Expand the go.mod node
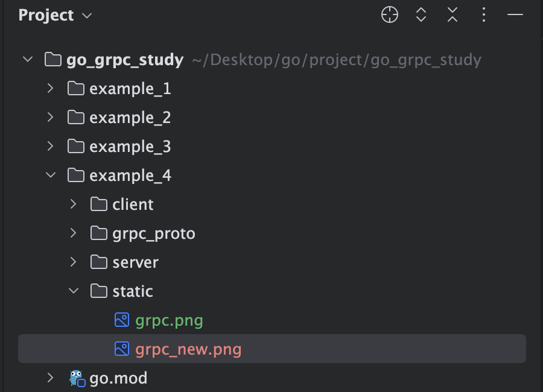Screen dimensions: 543x392 [50, 378]
